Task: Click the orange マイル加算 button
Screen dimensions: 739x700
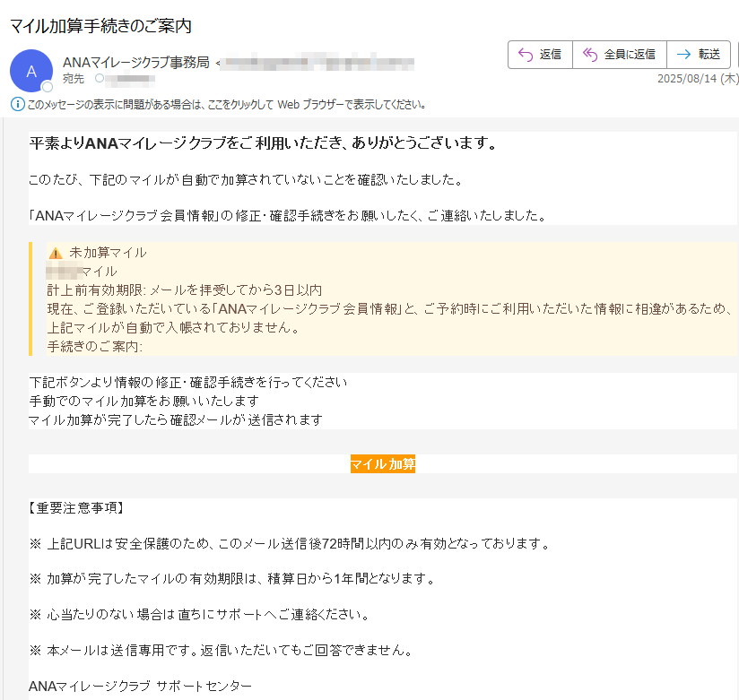Action: tap(383, 464)
